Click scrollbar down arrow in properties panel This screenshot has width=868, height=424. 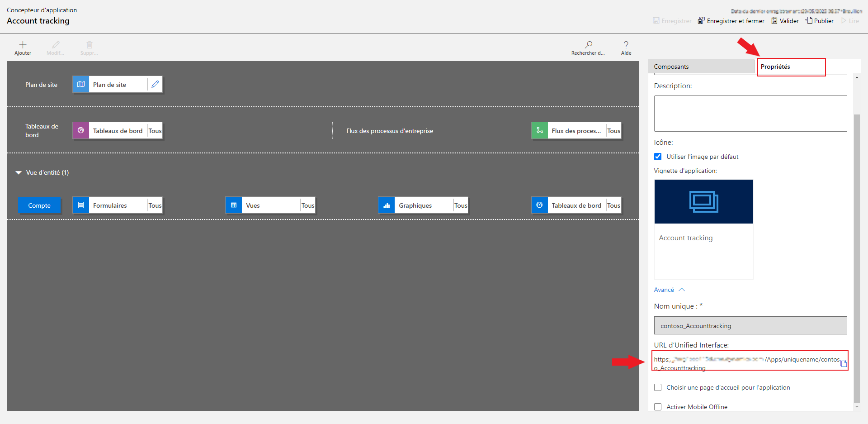coord(857,407)
